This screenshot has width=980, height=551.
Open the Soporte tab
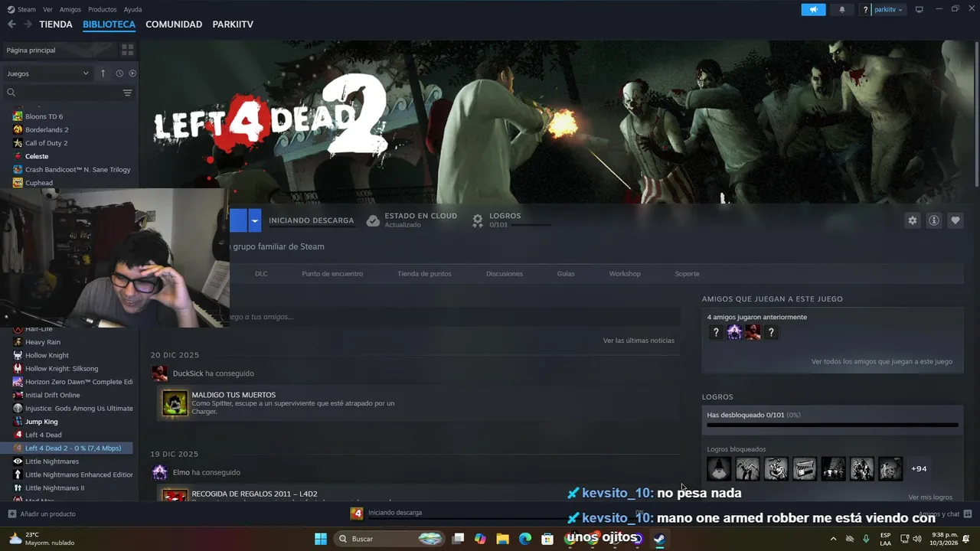(687, 273)
